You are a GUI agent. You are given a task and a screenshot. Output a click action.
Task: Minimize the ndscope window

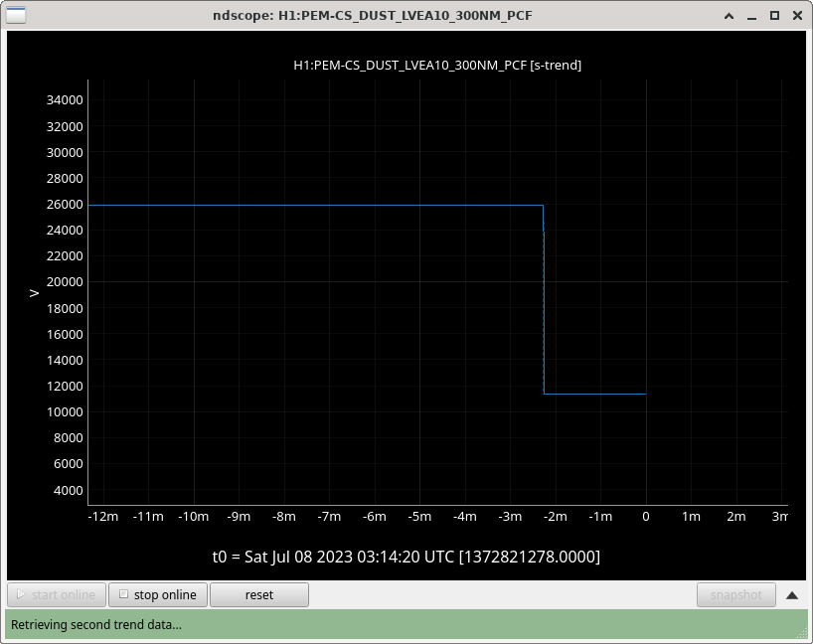coord(751,15)
